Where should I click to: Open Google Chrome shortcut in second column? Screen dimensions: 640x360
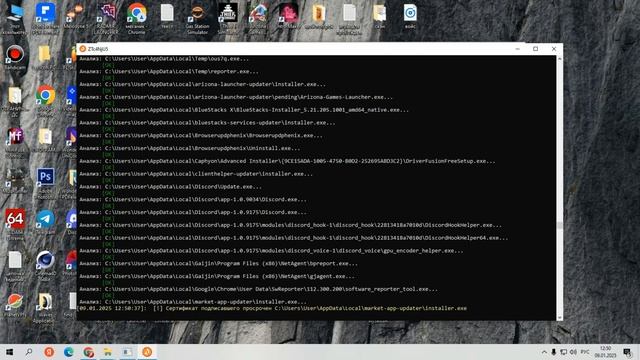[45, 98]
